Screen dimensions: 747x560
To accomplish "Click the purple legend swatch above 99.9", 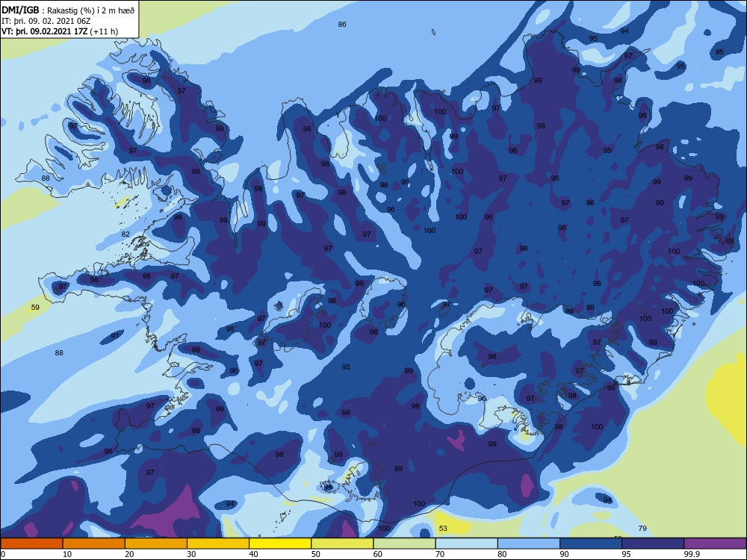I will point(715,544).
